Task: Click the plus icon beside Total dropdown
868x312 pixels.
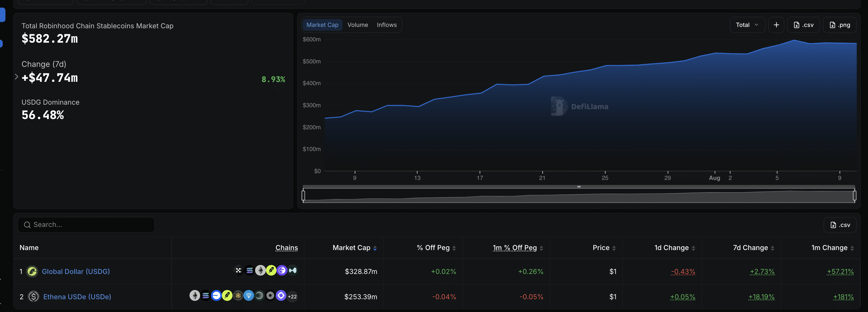Action: [x=776, y=25]
